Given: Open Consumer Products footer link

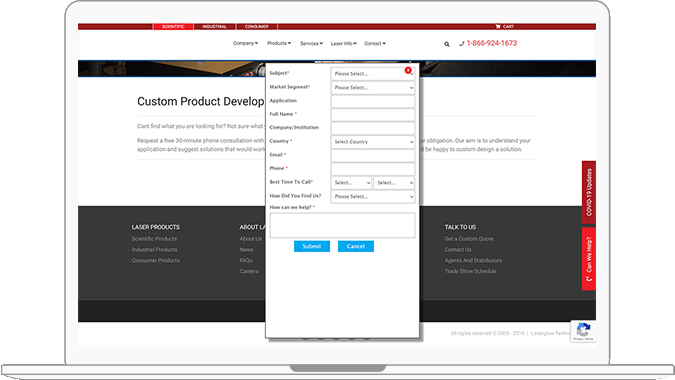Looking at the screenshot, I should coord(156,260).
